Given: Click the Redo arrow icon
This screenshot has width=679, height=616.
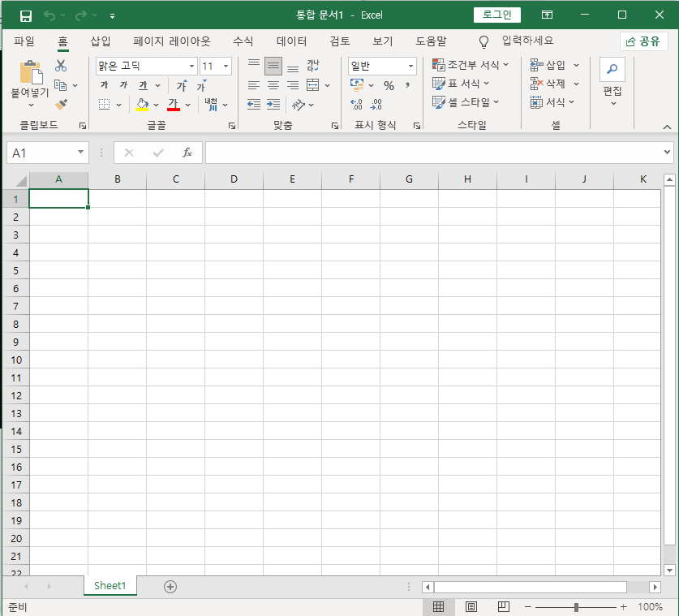Looking at the screenshot, I should click(x=80, y=16).
